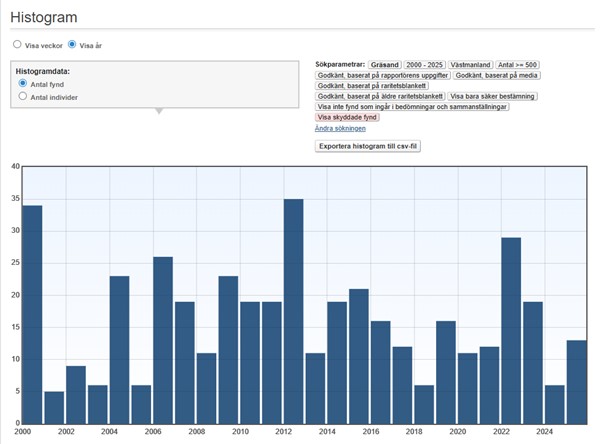Click the histogram bar for year 2022

pos(511,329)
